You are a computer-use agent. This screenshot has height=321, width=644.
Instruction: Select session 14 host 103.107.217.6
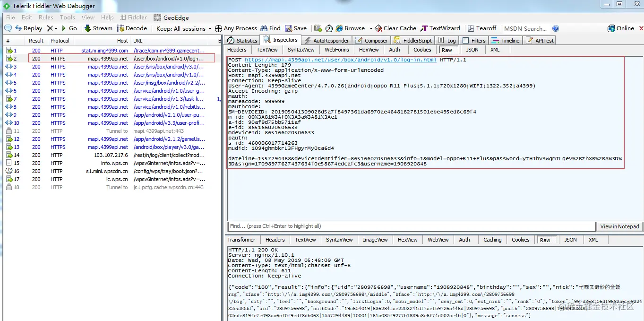pyautogui.click(x=112, y=155)
